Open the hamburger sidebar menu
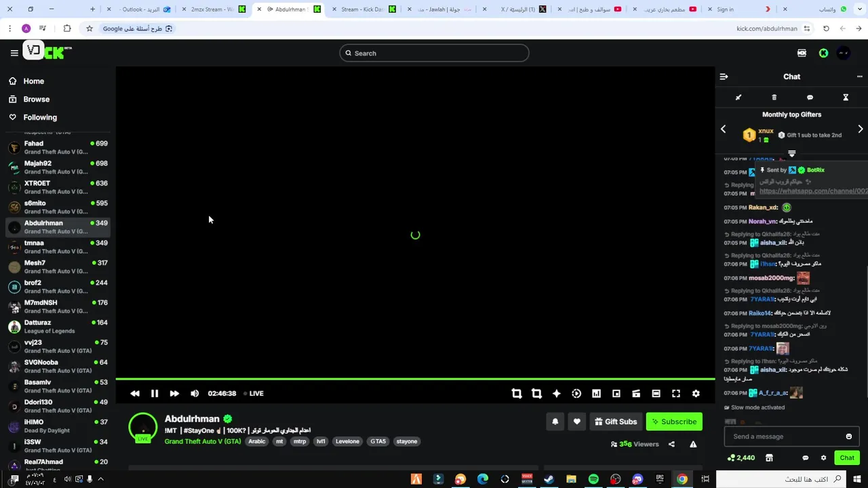Image resolution: width=868 pixels, height=488 pixels. (14, 53)
